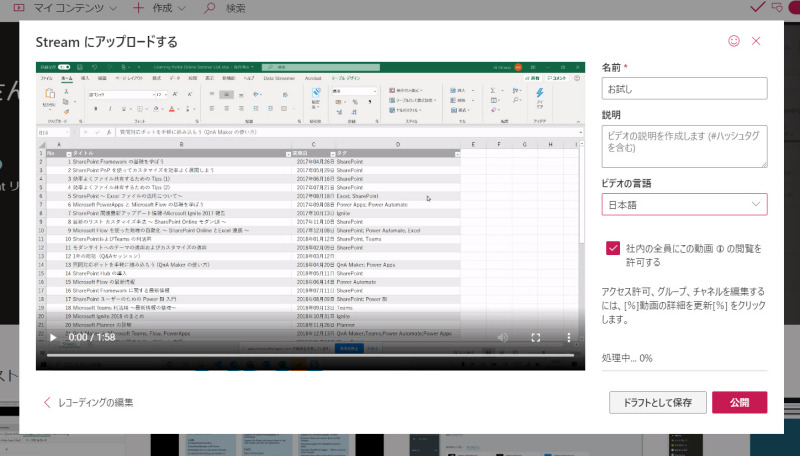Mute the video preview volume

pyautogui.click(x=503, y=337)
